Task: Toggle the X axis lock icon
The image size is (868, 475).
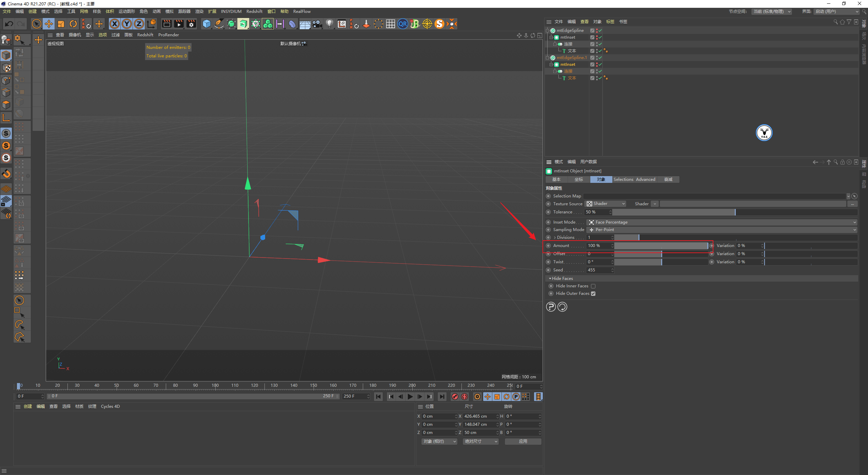Action: (115, 24)
